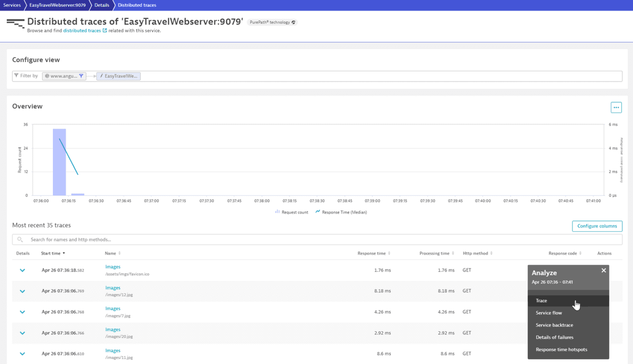Expand the /images/12.jpg trace row

[22, 291]
